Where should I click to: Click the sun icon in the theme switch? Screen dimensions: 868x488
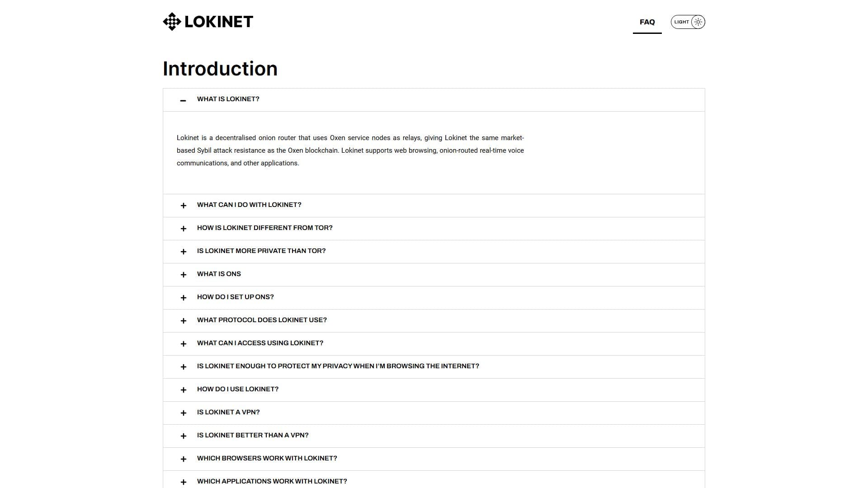tap(698, 22)
